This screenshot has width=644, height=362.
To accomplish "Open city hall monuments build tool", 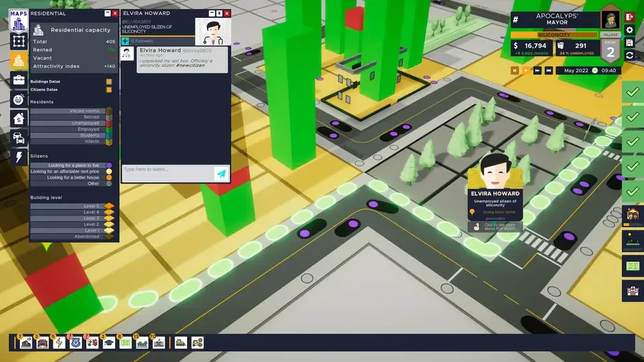I will click(158, 343).
